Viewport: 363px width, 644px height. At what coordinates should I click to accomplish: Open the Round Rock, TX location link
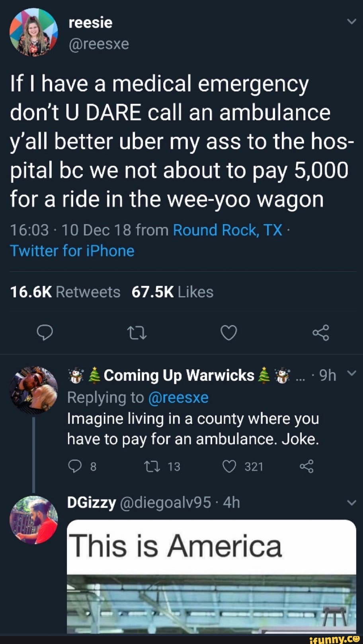click(x=227, y=230)
